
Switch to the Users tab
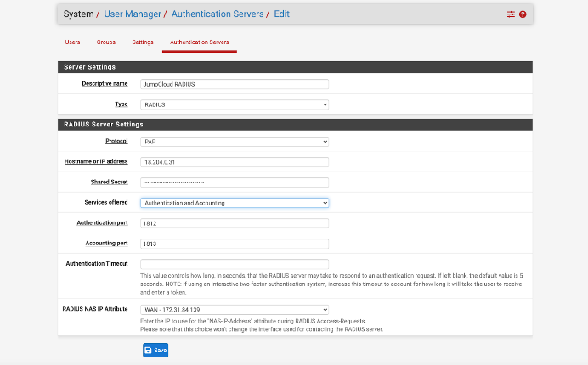tap(73, 42)
